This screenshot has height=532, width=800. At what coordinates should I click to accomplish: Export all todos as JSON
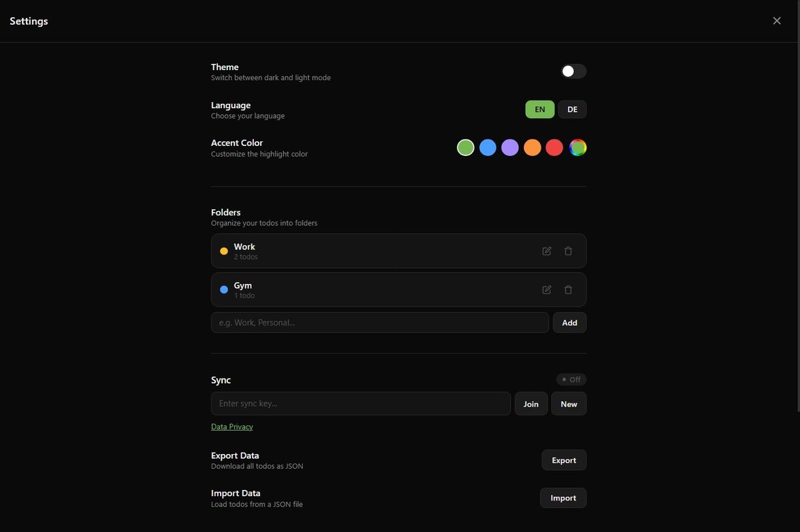click(x=564, y=459)
